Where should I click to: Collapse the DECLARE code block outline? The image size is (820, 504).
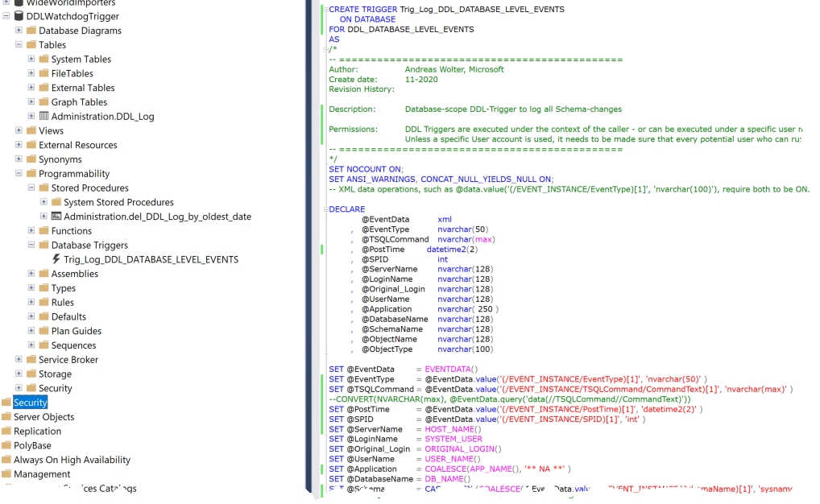tap(325, 209)
